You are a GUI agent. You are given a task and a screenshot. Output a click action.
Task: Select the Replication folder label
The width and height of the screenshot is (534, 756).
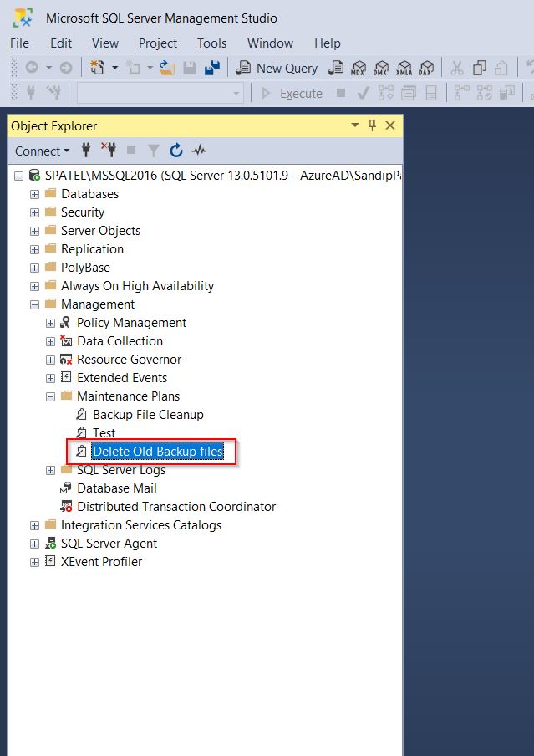click(92, 248)
